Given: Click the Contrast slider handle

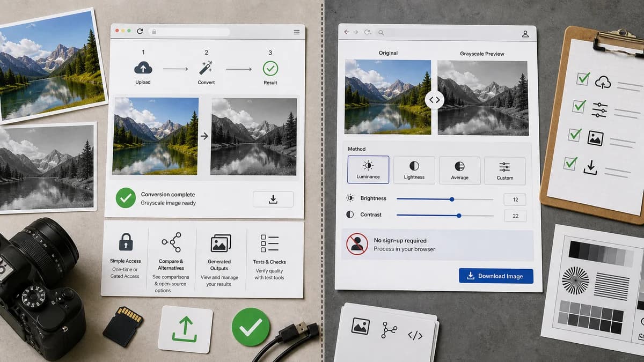Looking at the screenshot, I should (x=459, y=216).
